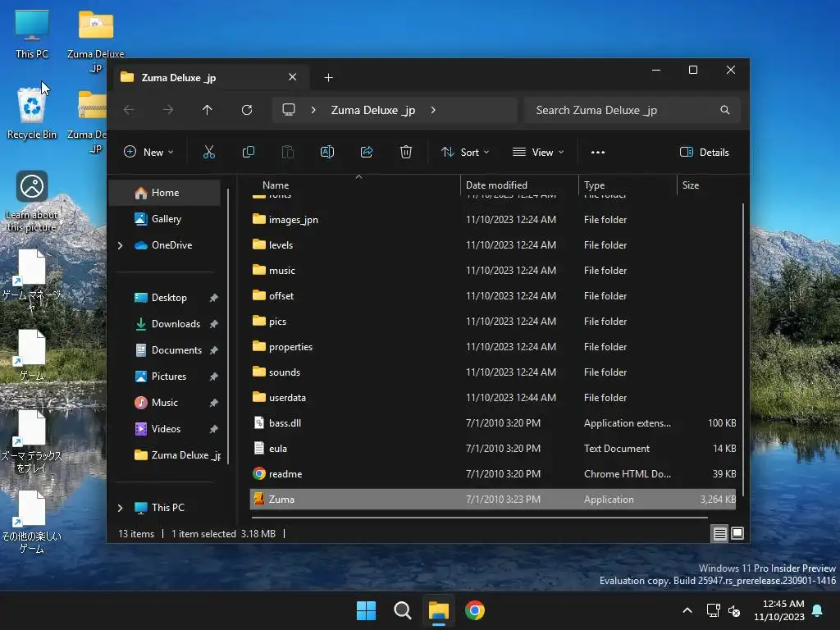Click the file list vertical scrollbar
840x630 pixels.
(743, 348)
